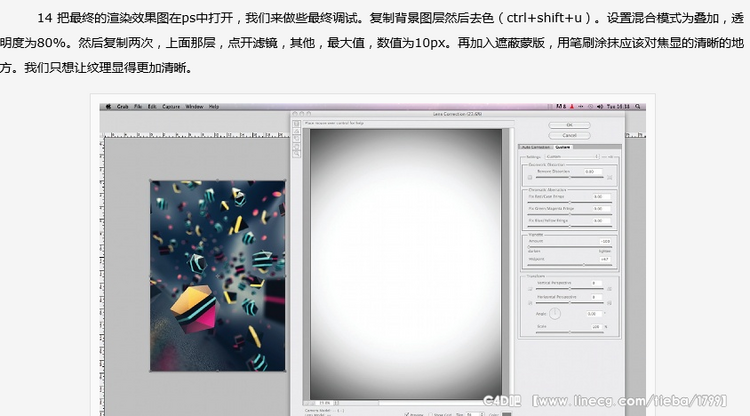Select the Move Grid tool icon

[296, 139]
